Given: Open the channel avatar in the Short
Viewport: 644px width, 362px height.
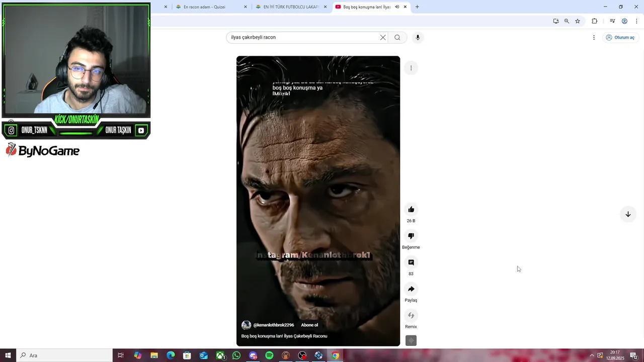Looking at the screenshot, I should pyautogui.click(x=246, y=325).
